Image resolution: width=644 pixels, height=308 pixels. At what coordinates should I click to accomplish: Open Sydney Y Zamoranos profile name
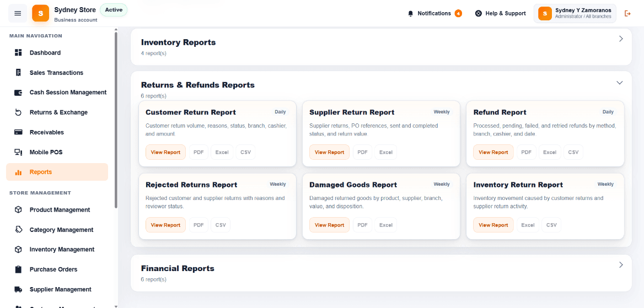(583, 10)
